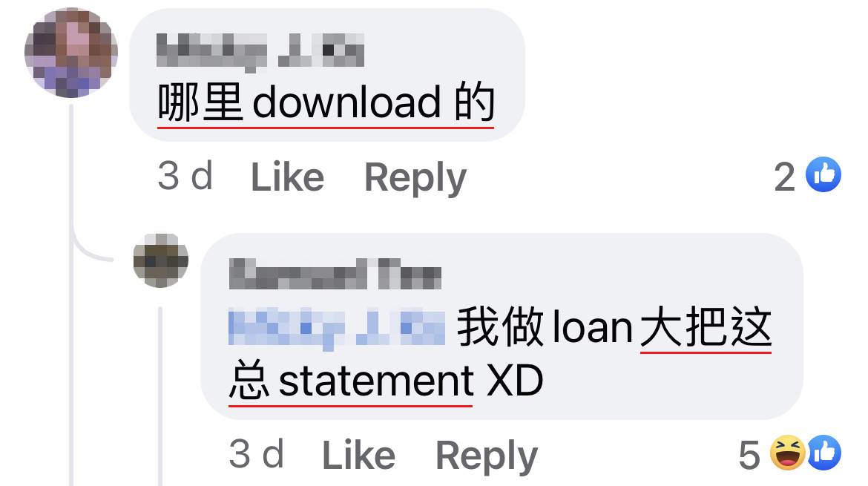Screen dimensions: 868x486
Task: Open the blue highlighted mention in the reply
Action: click(x=337, y=329)
